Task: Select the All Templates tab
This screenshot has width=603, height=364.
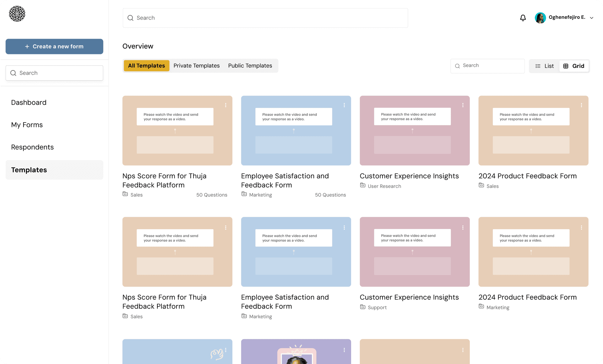Action: click(x=146, y=66)
